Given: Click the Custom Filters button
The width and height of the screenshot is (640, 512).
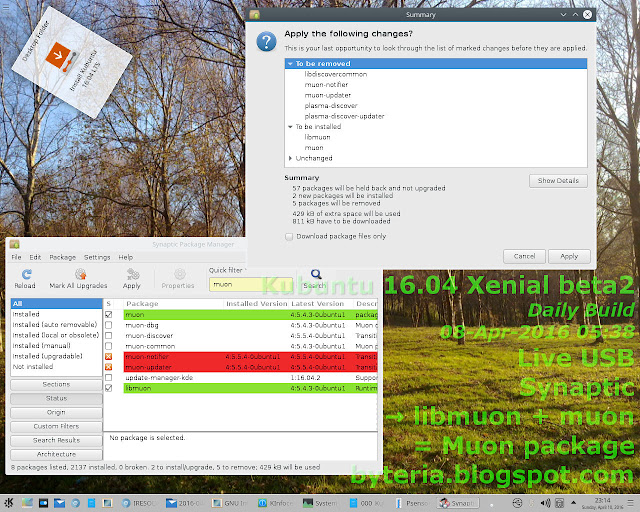Looking at the screenshot, I should click(56, 426).
